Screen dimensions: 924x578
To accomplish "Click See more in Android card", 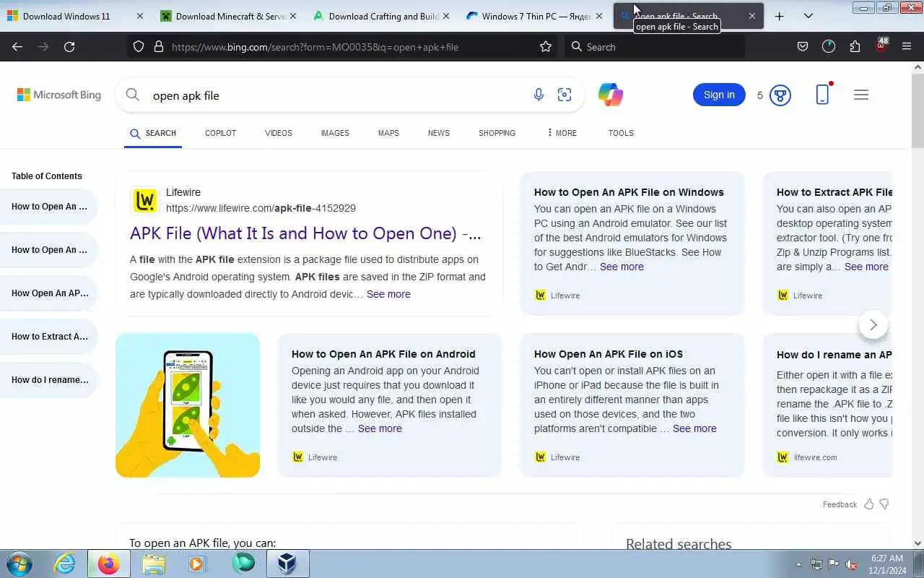I will point(380,428).
